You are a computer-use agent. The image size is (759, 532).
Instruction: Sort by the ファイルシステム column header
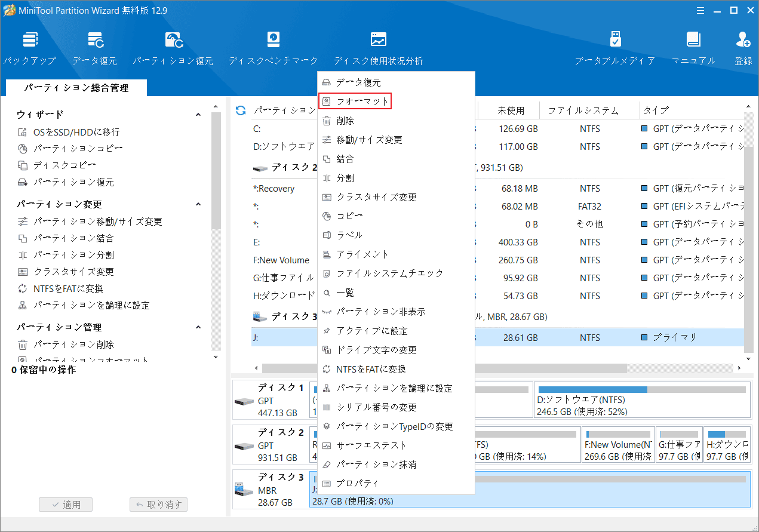(583, 110)
